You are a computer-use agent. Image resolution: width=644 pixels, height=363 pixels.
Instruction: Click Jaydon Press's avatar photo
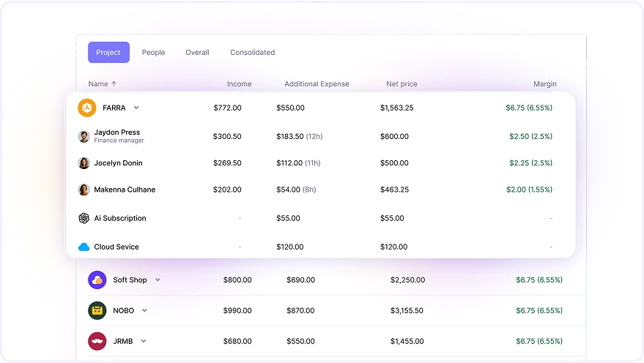[84, 136]
